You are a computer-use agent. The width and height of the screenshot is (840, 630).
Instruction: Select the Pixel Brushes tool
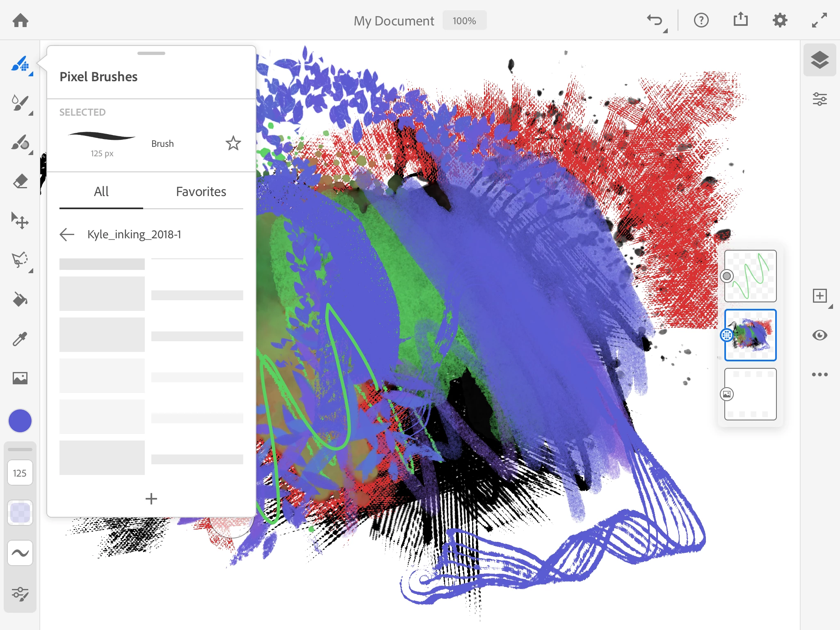point(20,64)
